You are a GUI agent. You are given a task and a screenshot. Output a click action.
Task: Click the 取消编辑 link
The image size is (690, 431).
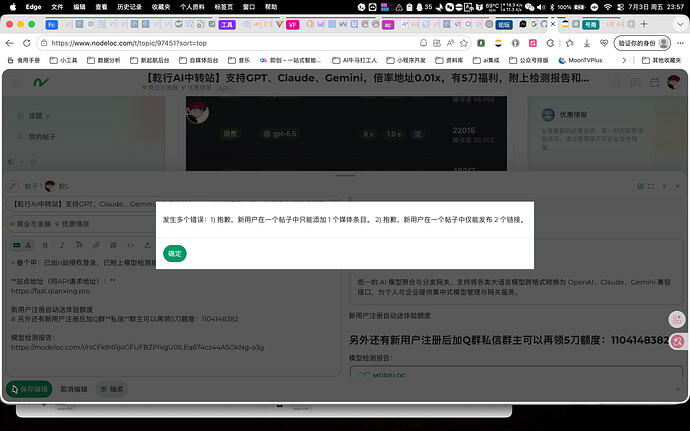[x=74, y=389]
